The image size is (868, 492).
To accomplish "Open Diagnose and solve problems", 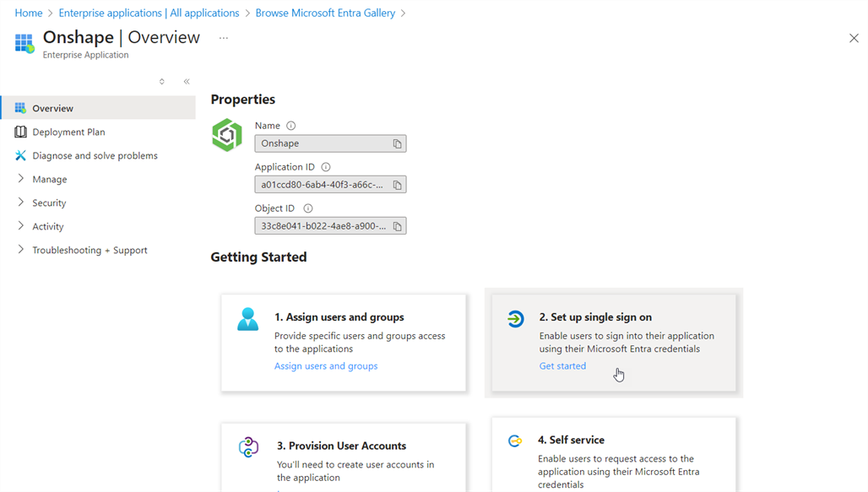I will (95, 155).
